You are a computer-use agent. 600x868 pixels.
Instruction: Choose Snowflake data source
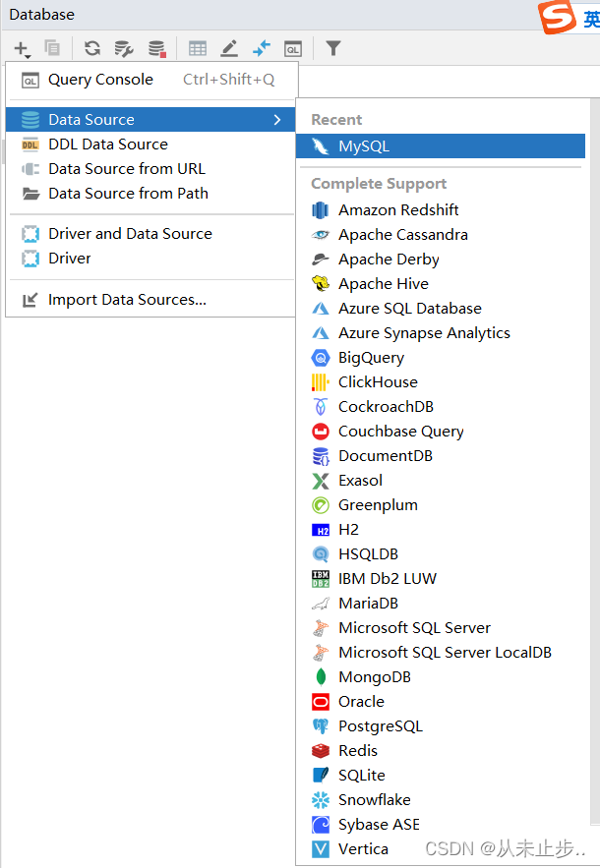coord(441,800)
